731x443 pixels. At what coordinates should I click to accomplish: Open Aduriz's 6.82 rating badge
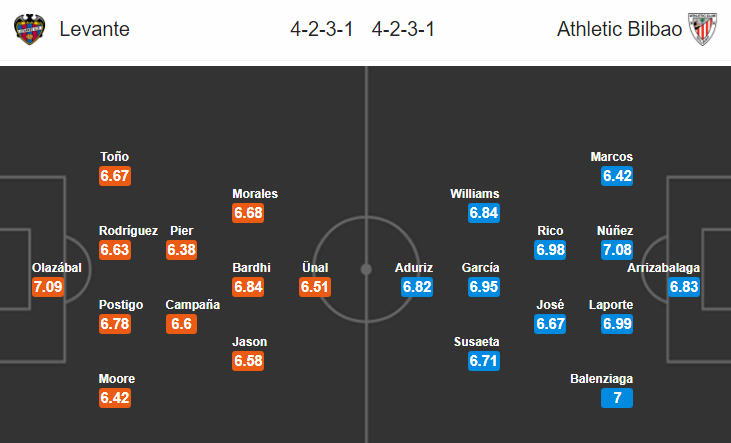[x=417, y=286]
